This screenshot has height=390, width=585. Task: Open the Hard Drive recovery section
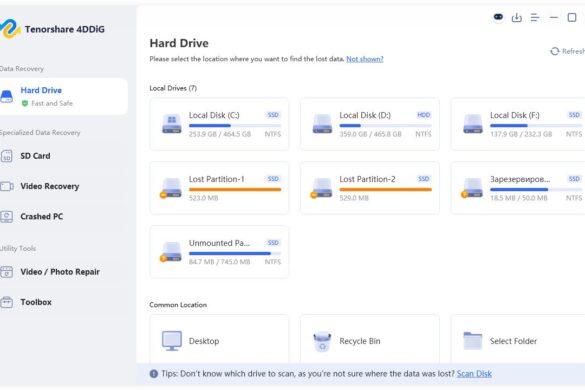pyautogui.click(x=63, y=96)
